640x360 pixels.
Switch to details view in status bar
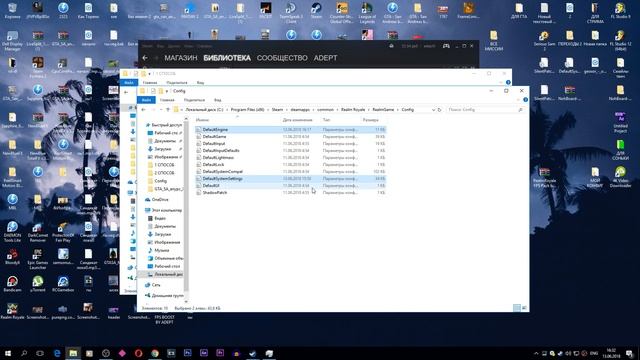(517, 308)
